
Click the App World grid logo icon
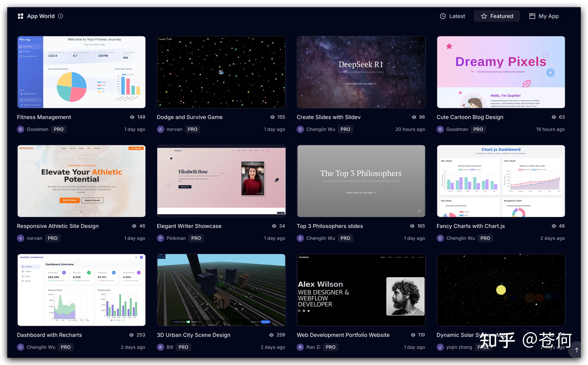(x=21, y=16)
